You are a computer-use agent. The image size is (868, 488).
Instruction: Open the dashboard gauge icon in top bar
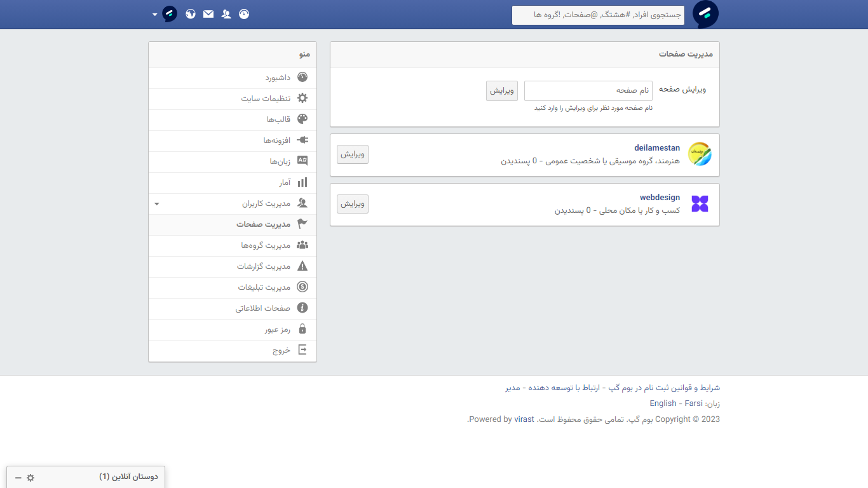[x=244, y=14]
